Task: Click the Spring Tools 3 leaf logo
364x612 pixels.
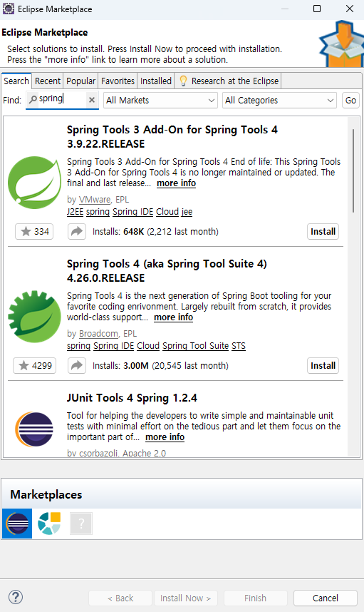Action: pos(34,183)
